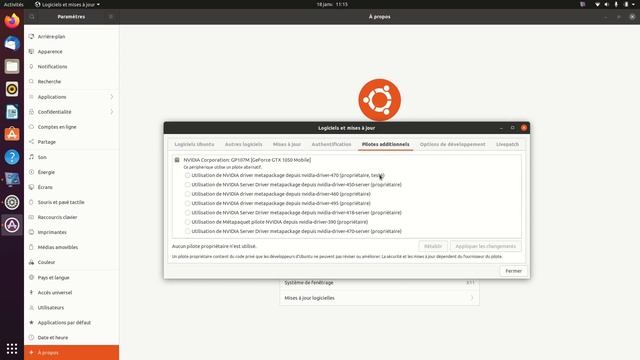Click the Système de fenêtrage row
Viewport: 640px width, 360px height.
coord(380,283)
